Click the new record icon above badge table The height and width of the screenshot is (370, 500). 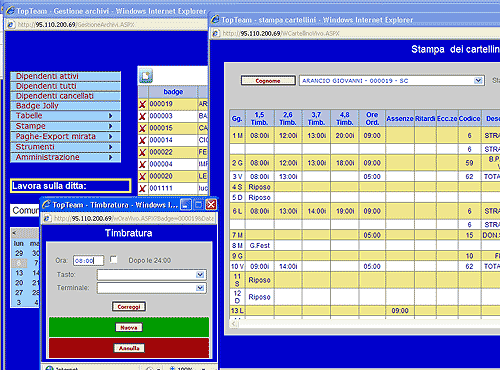point(146,76)
